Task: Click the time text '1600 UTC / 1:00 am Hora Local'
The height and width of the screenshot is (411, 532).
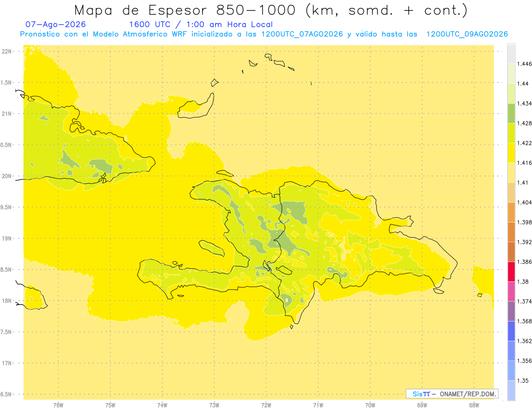Action: coord(200,24)
